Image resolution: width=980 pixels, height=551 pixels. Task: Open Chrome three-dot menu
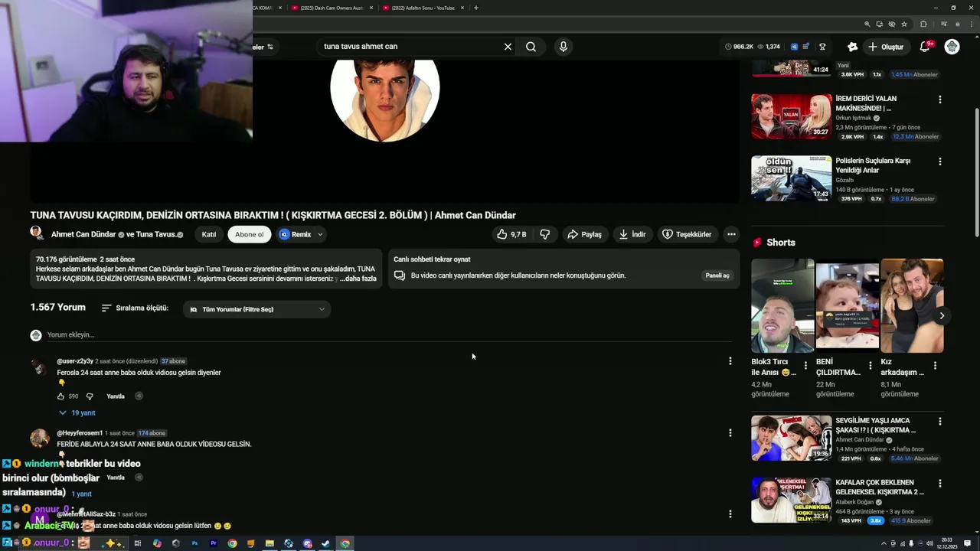pos(972,24)
